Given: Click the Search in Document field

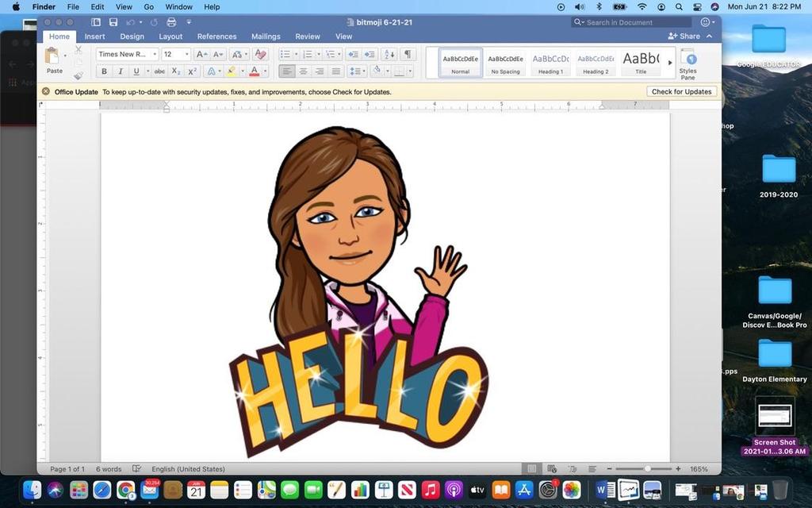Looking at the screenshot, I should 632,22.
